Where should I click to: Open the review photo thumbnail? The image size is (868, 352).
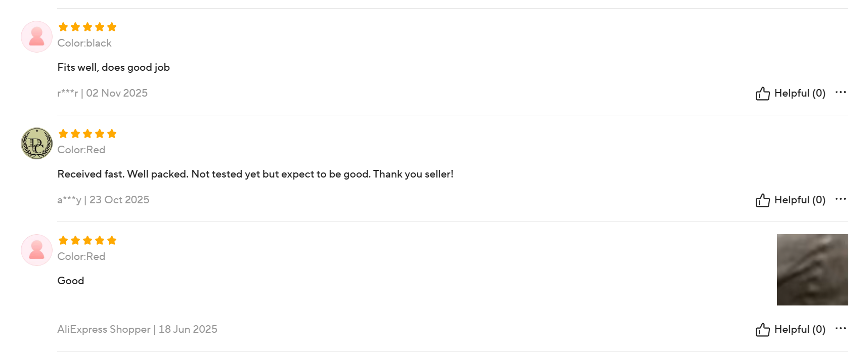click(x=812, y=270)
